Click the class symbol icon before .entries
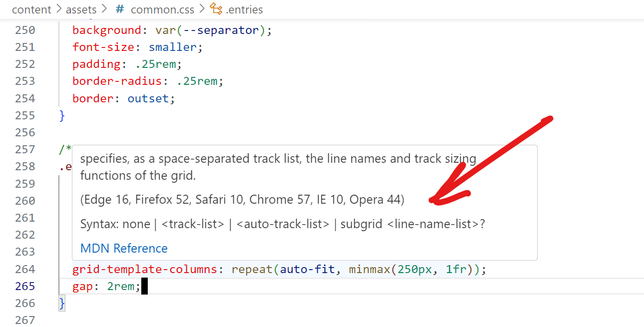The width and height of the screenshot is (644, 327). pos(216,9)
